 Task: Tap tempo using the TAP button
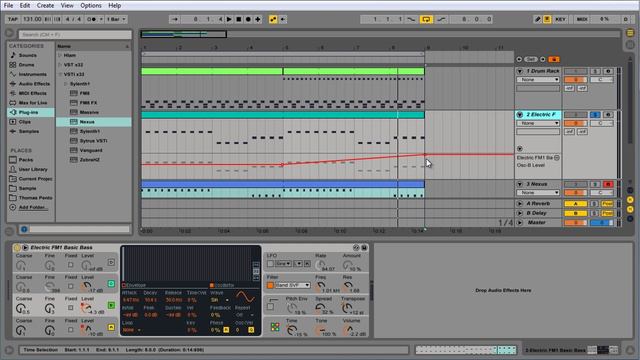(13, 19)
